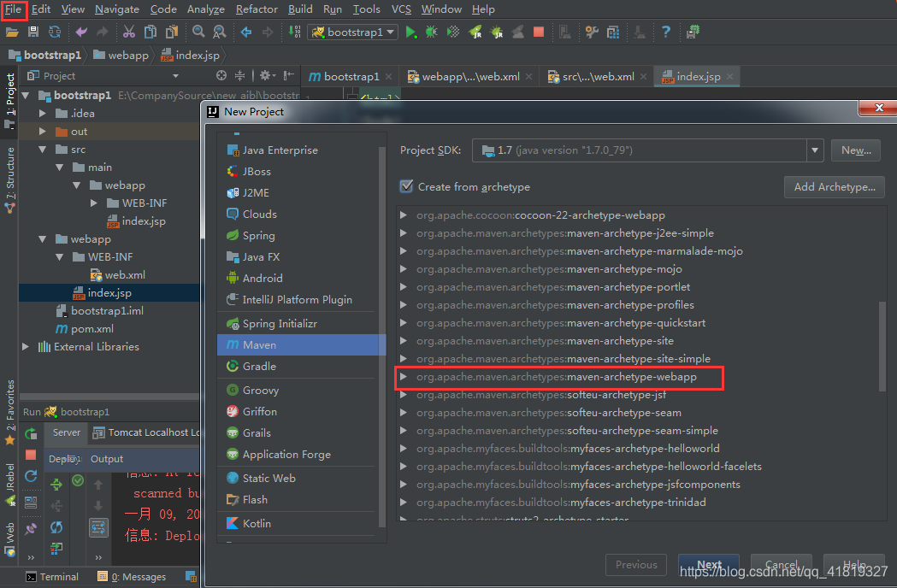
Task: Click the Copy toolbar icon
Action: click(x=150, y=32)
